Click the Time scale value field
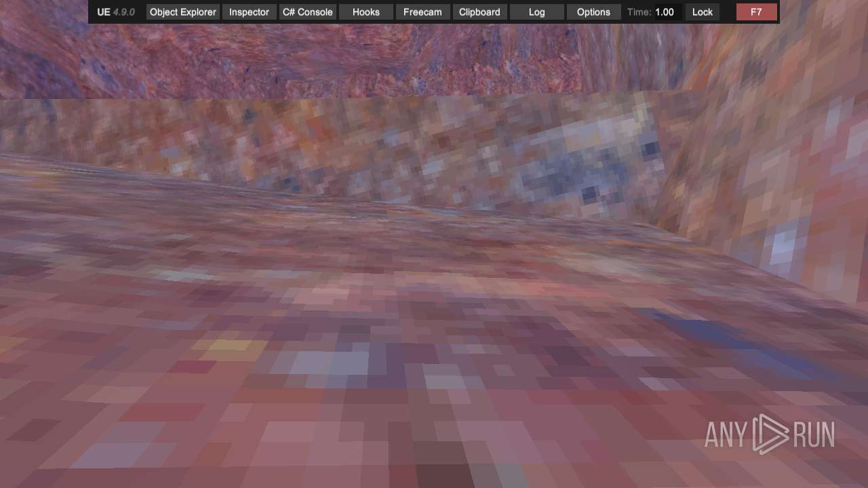This screenshot has height=488, width=868. pyautogui.click(x=667, y=12)
